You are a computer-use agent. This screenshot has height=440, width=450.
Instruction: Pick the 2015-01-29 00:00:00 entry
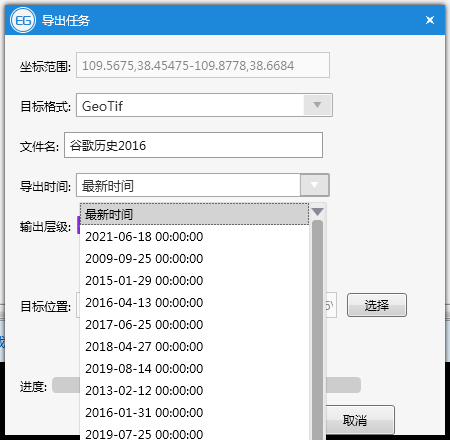point(194,281)
